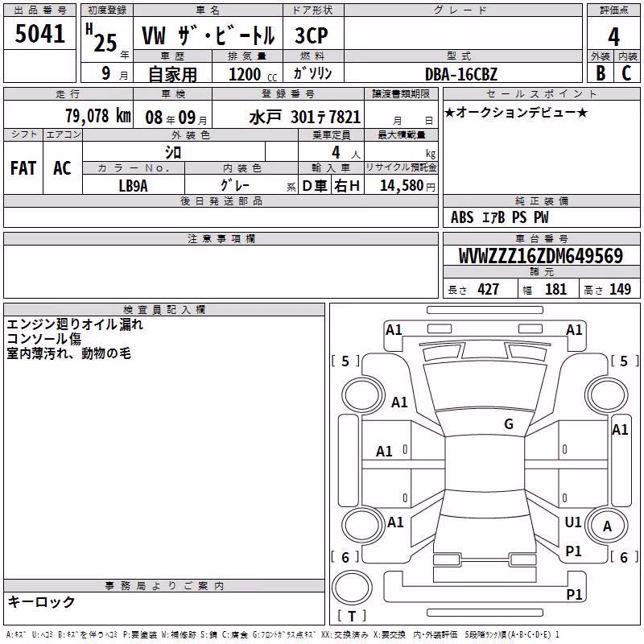Select the length value 427

tap(489, 289)
